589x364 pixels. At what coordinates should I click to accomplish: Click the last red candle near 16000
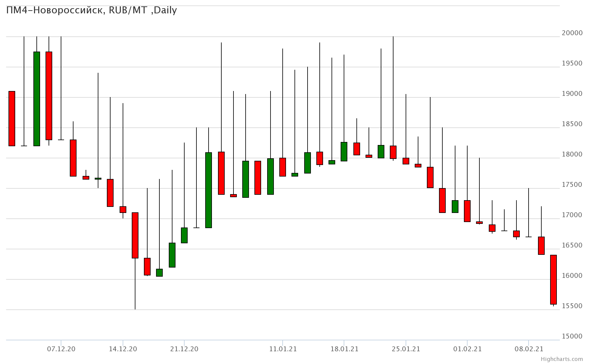coord(553,279)
